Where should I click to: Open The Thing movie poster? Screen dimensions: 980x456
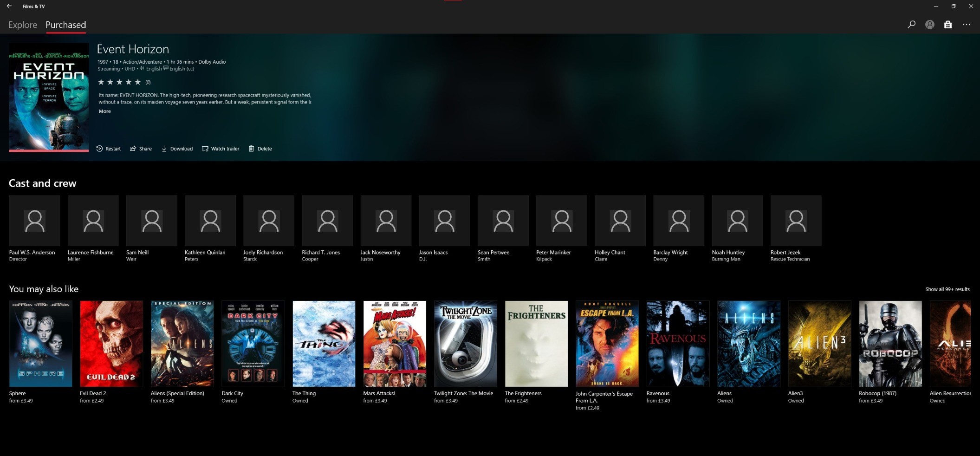[324, 344]
